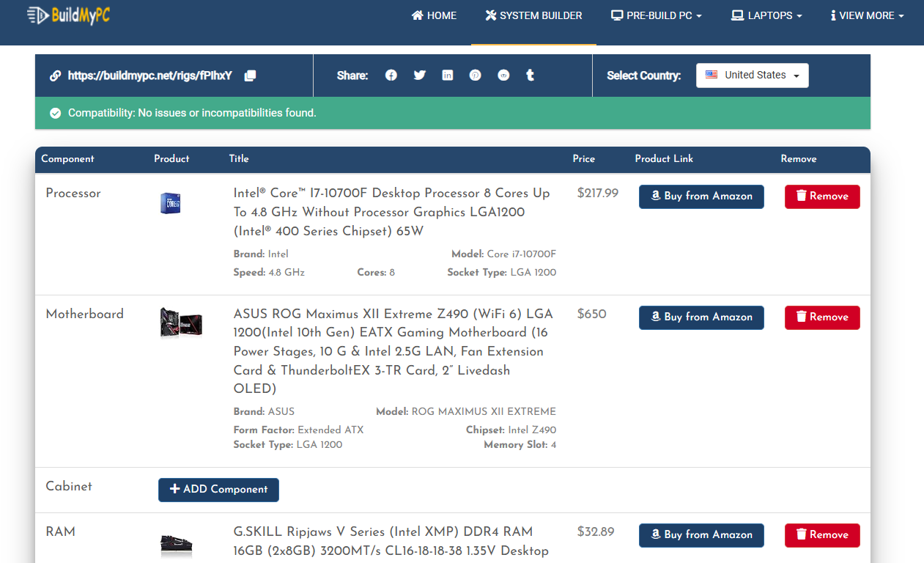This screenshot has height=563, width=924.
Task: Open the United States country dropdown
Action: click(753, 76)
